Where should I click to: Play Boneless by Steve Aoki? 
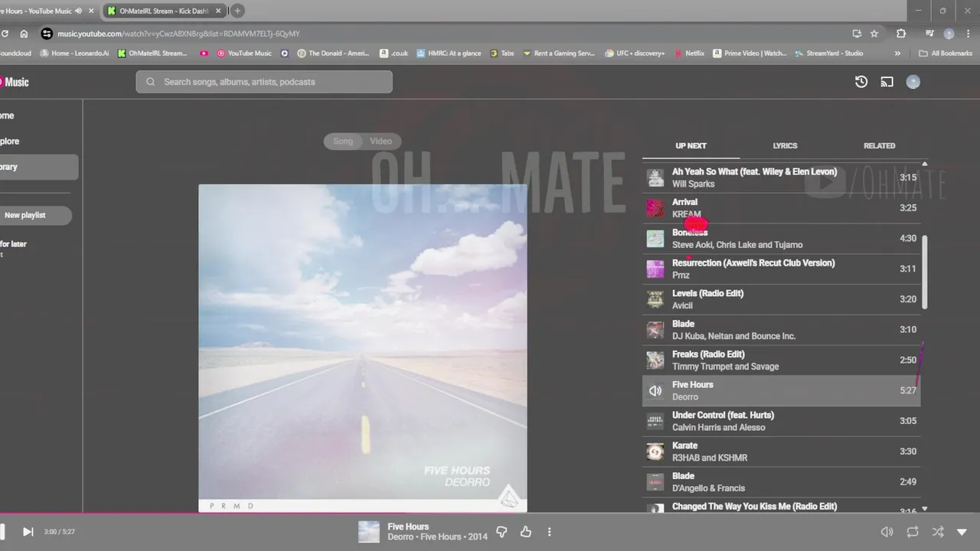[x=781, y=239]
